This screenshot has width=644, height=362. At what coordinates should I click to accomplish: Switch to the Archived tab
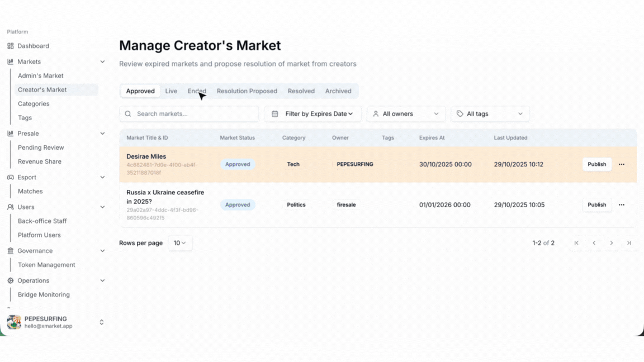338,91
